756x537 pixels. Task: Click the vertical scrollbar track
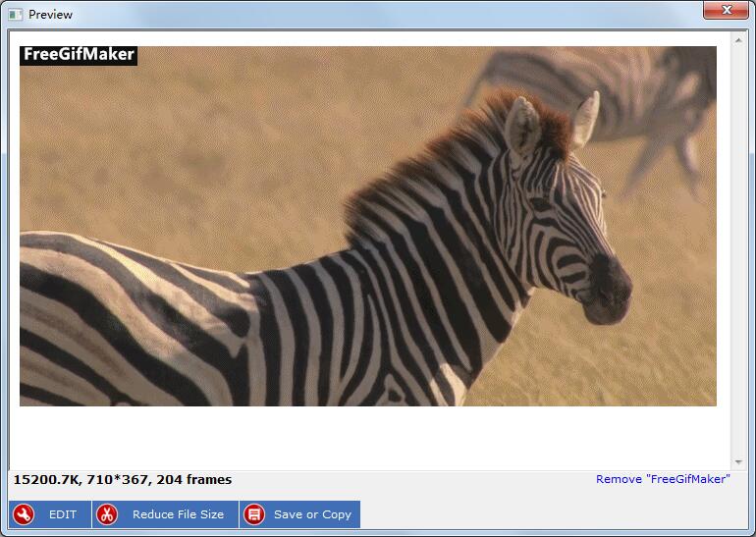point(738,245)
